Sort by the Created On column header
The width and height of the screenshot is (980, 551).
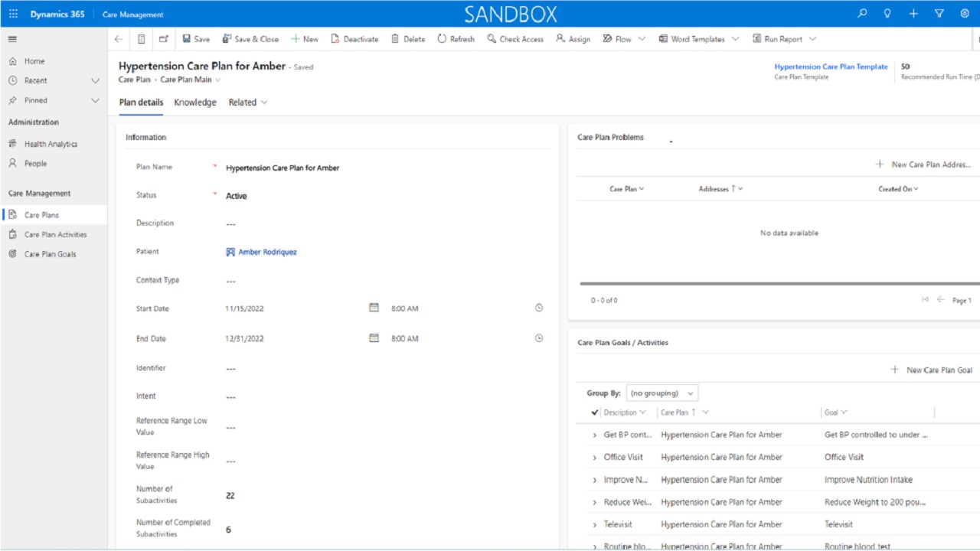pos(898,189)
